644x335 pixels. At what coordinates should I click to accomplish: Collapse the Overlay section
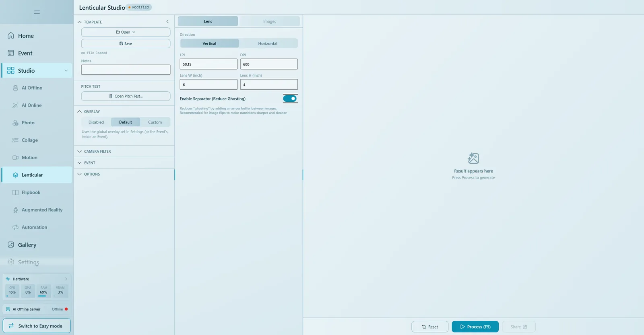(x=80, y=111)
